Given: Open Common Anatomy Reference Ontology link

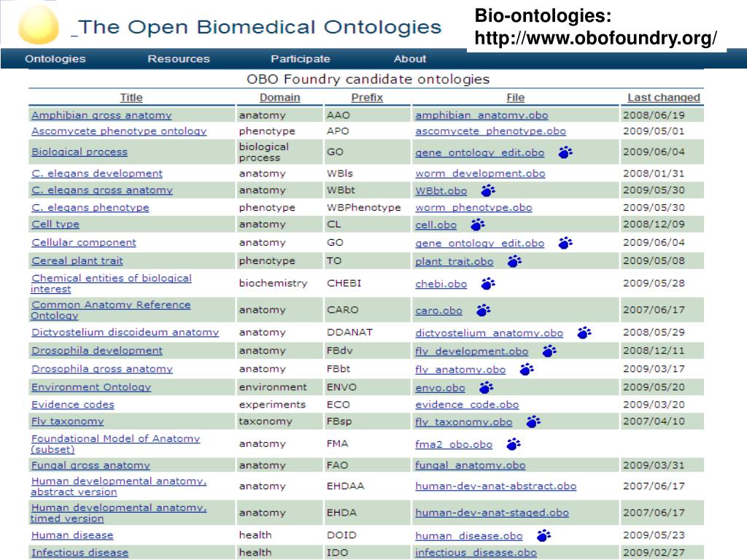Looking at the screenshot, I should point(111,310).
